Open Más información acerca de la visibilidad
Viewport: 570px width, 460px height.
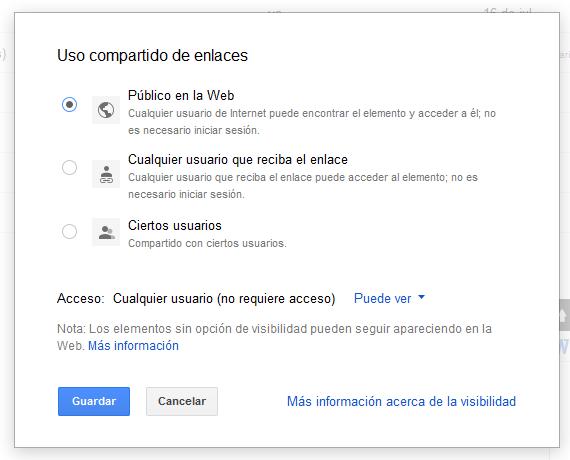click(401, 401)
